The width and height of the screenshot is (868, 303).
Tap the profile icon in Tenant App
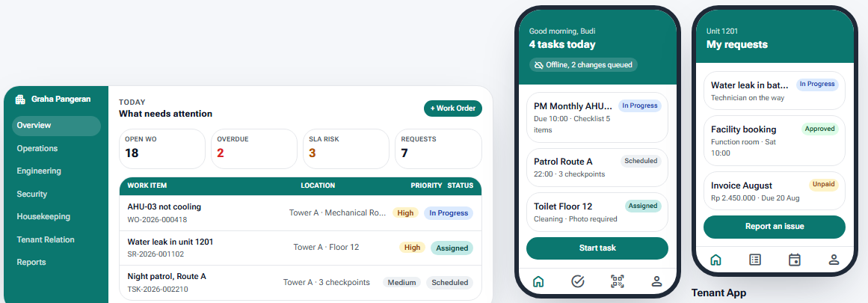tap(834, 260)
